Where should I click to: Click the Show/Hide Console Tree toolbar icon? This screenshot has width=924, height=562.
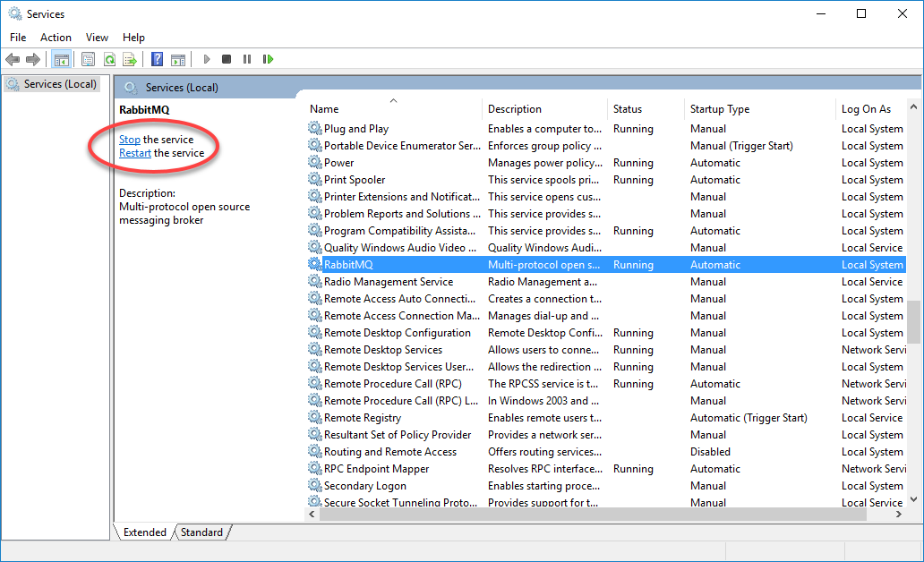click(62, 59)
